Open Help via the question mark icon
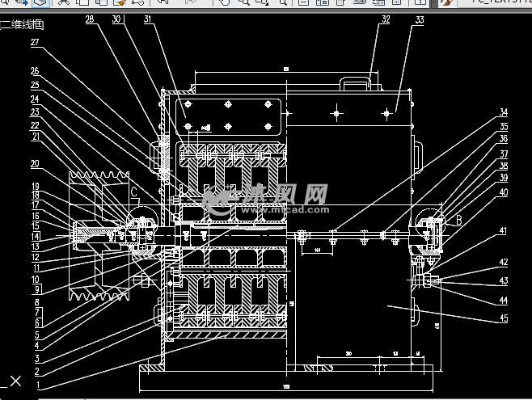 click(420, 2)
